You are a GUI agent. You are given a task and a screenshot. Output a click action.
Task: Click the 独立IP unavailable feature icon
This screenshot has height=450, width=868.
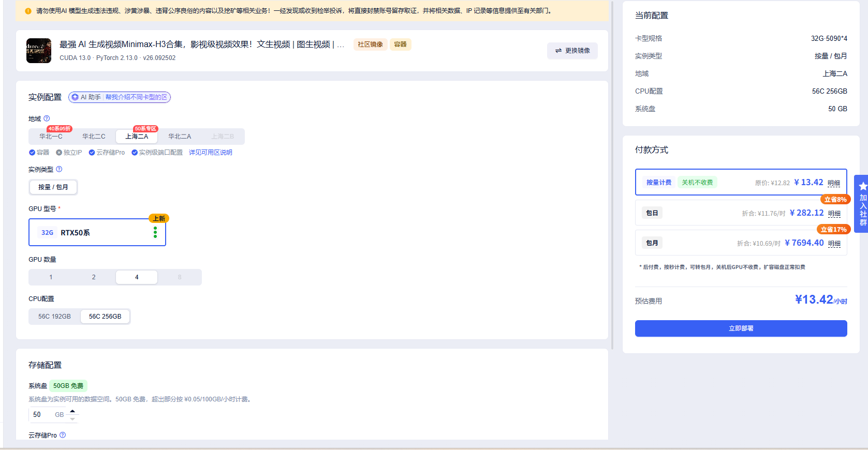pos(59,153)
